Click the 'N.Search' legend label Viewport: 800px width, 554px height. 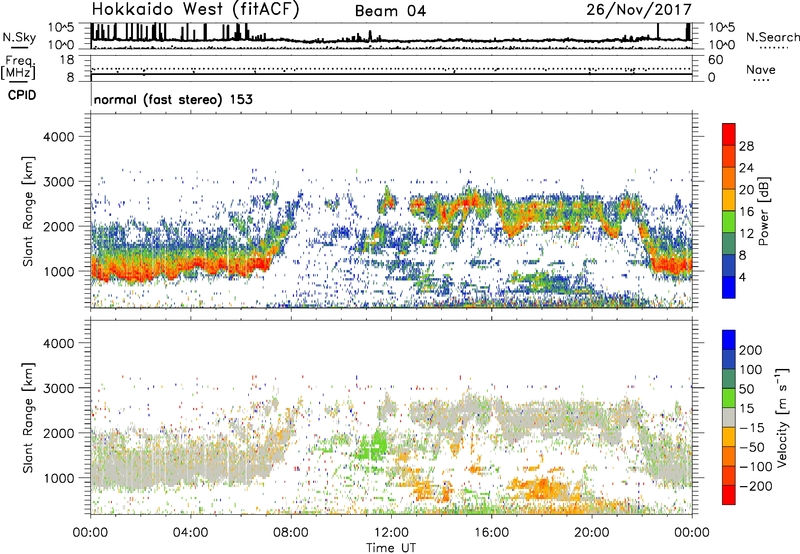coord(772,37)
